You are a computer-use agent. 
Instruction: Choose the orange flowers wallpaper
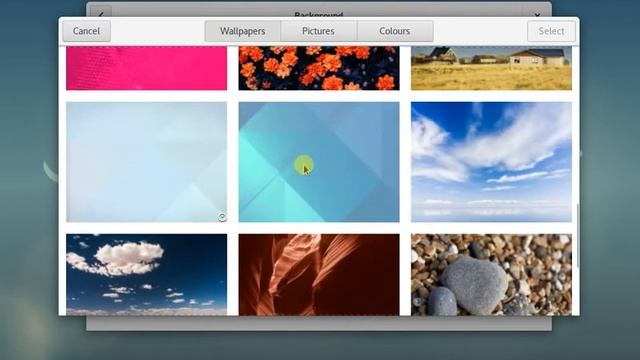point(319,68)
